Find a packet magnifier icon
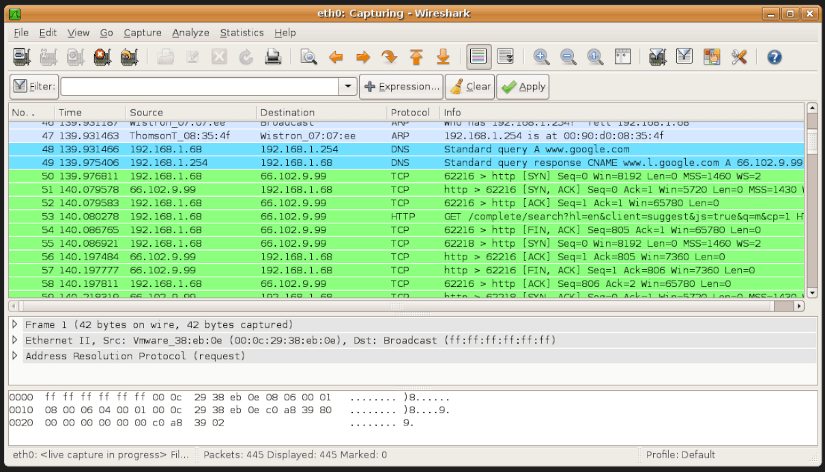Image resolution: width=825 pixels, height=472 pixels. 308,57
